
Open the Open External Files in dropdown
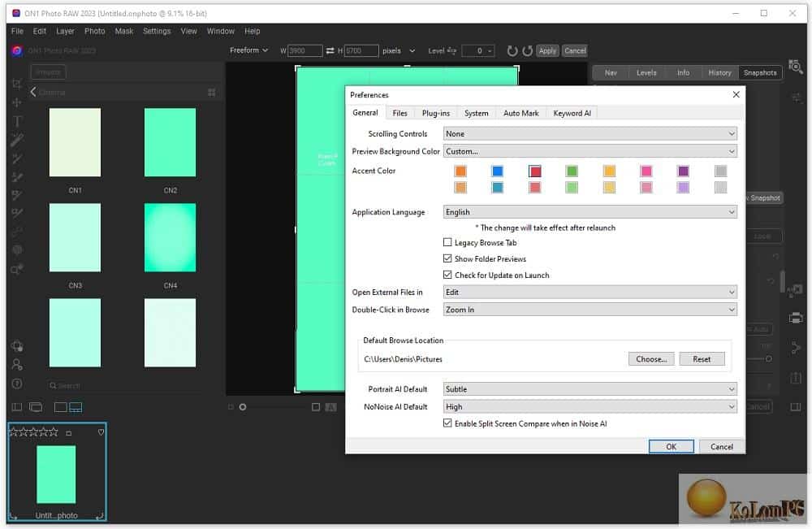[x=590, y=293]
